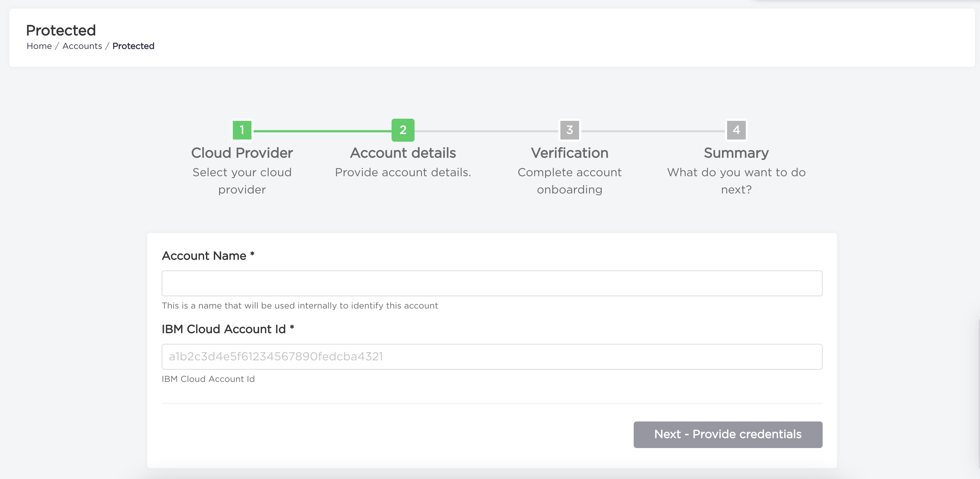Screen dimensions: 980x479
Task: Select the step 4 badge
Action: coord(736,129)
